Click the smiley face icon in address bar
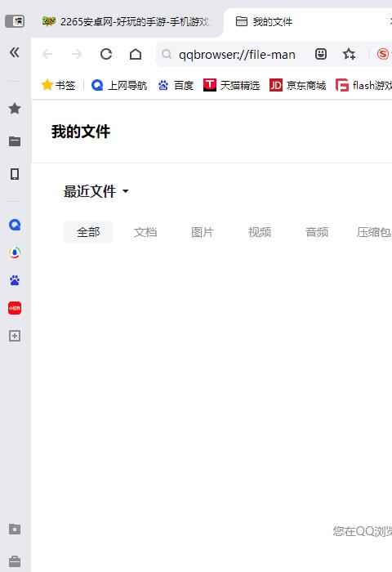Image resolution: width=392 pixels, height=572 pixels. (320, 55)
